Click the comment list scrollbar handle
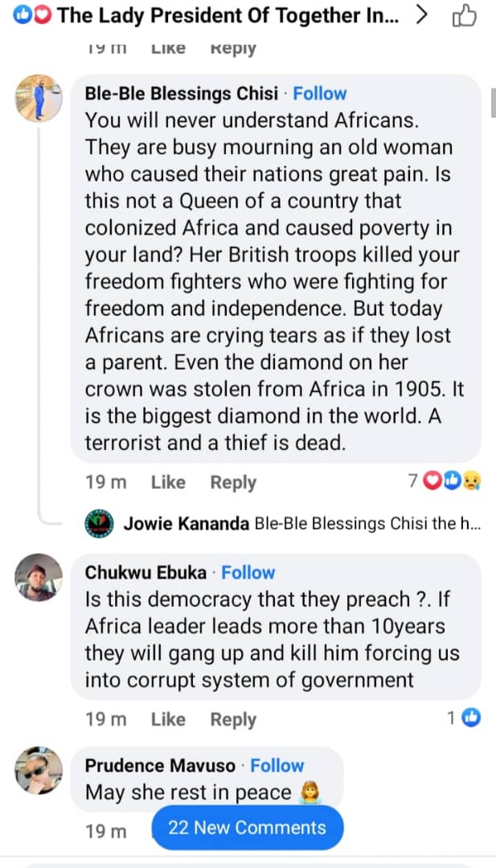Viewport: 496px width, 868px height. tap(492, 102)
